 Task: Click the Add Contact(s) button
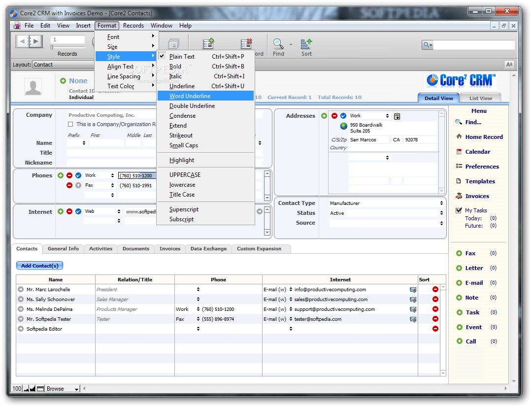pyautogui.click(x=40, y=266)
